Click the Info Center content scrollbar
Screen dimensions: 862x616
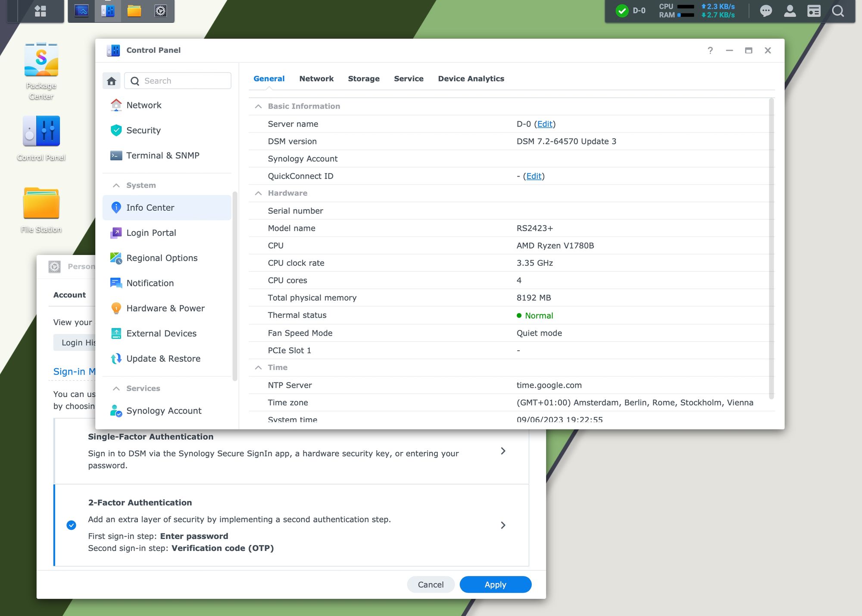(771, 249)
